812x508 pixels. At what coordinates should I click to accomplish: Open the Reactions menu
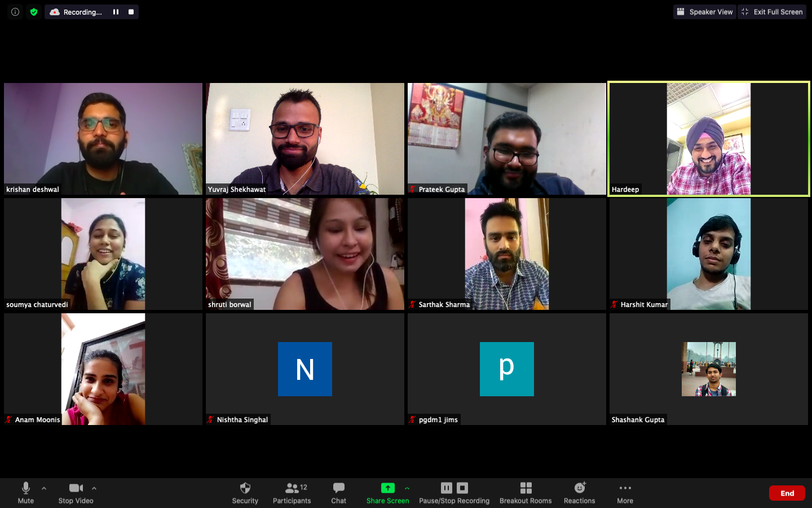580,493
